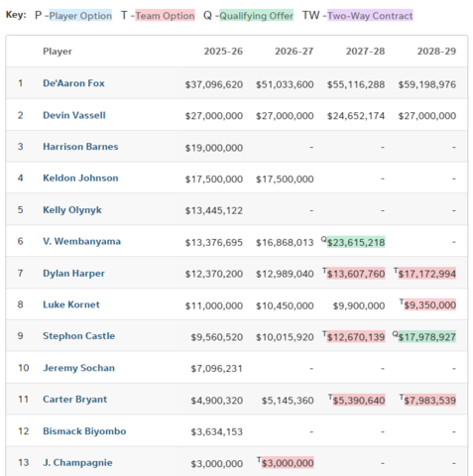Select Carter Bryant salary $5,145,360
This screenshot has width=473, height=476.
tap(288, 401)
